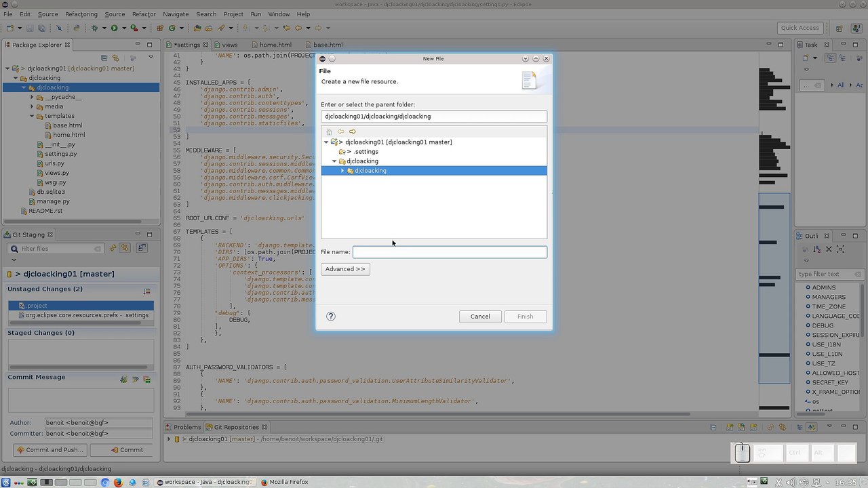Collapse the djcloacking01 project node in dialog
This screenshot has height=488, width=868.
[x=326, y=142]
